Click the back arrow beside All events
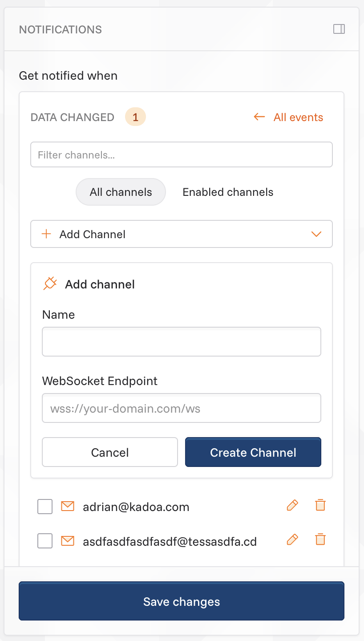 click(x=259, y=117)
